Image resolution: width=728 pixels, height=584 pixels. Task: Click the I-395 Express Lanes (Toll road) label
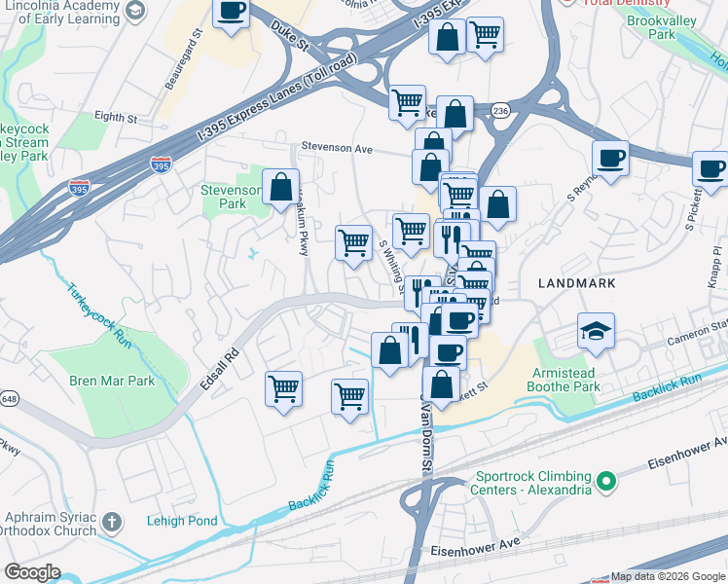point(277,97)
